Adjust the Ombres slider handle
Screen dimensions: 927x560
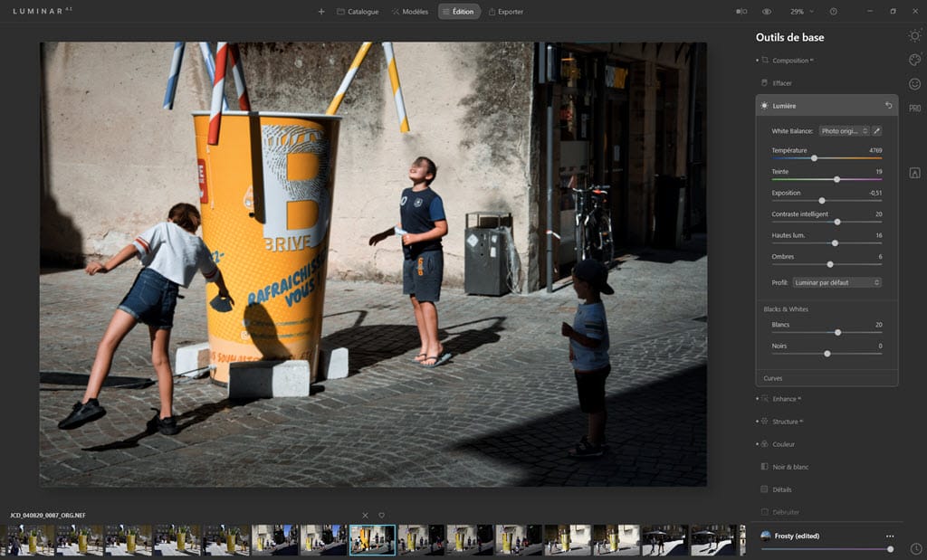(x=830, y=265)
